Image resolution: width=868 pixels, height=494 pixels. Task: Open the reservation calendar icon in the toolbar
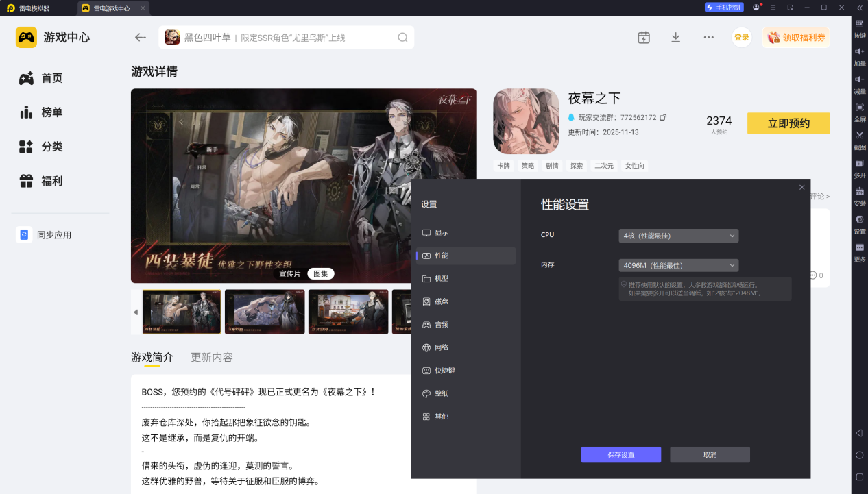pos(643,38)
